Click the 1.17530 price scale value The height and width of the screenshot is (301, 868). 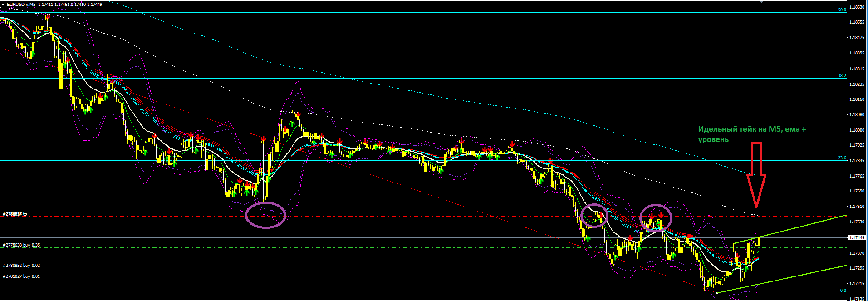[857, 222]
